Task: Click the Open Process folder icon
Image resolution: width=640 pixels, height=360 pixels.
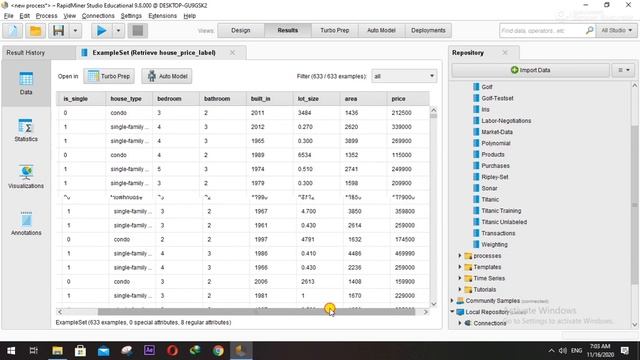Action: tap(35, 31)
